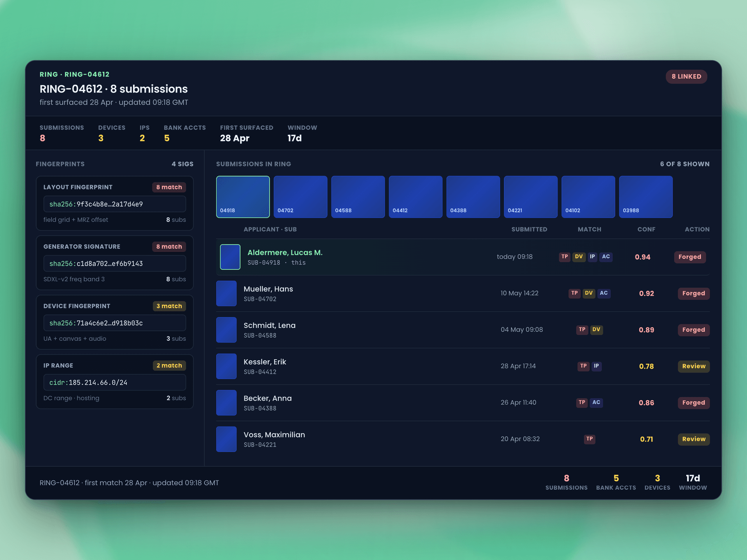The height and width of the screenshot is (560, 747).
Task: Click the DV tag on Mueller row
Action: [589, 293]
